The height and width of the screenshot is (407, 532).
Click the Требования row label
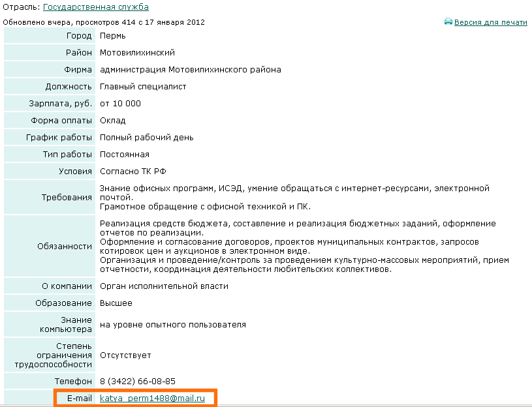pos(66,198)
